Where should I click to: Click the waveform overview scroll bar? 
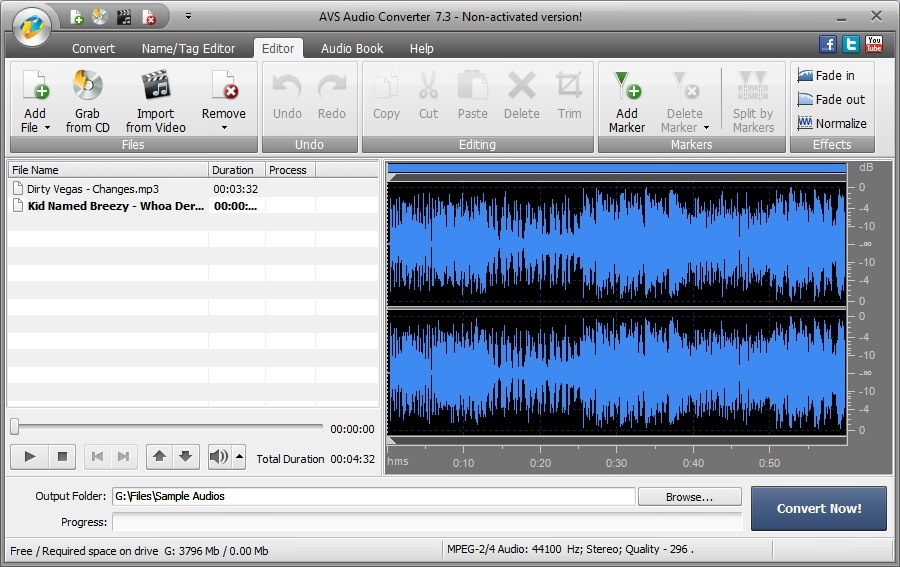click(616, 168)
